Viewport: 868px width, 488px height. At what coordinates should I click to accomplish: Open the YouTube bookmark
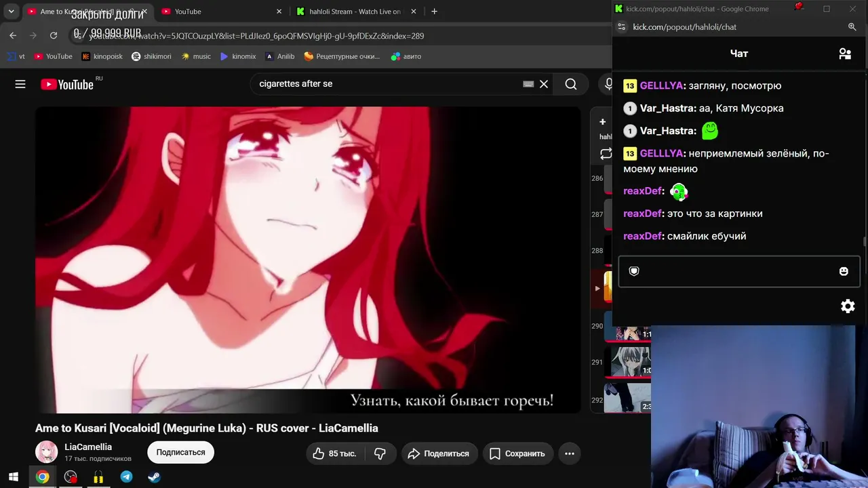(53, 56)
